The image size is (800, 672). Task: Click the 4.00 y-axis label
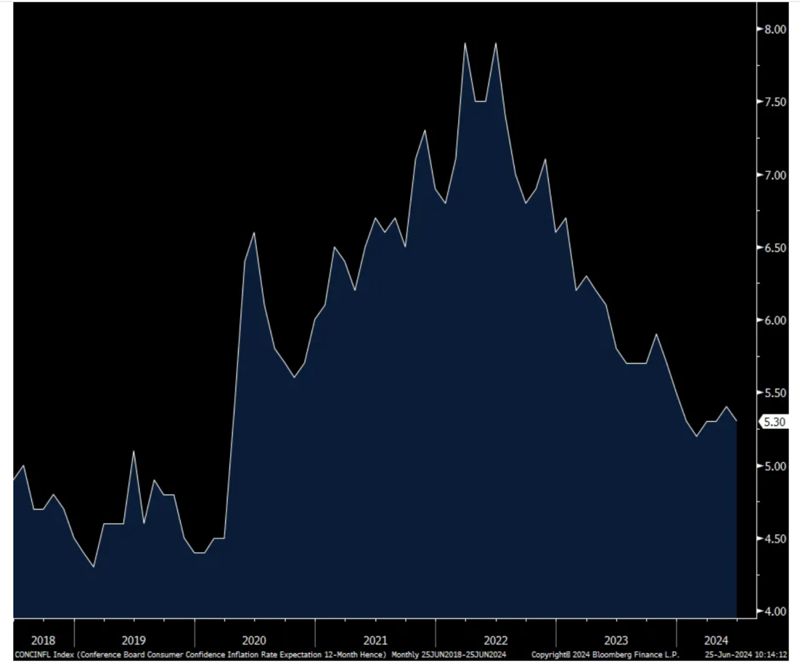click(775, 611)
